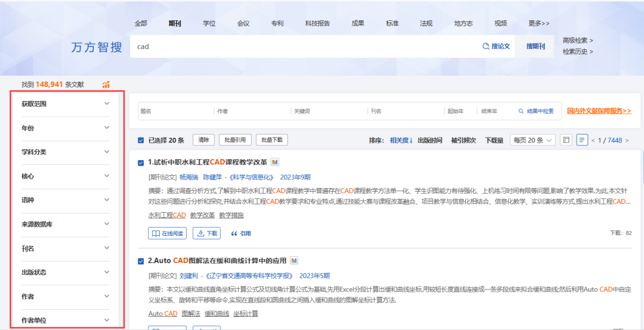644x330 pixels.
Task: Open 检索历史 link
Action: 577,52
